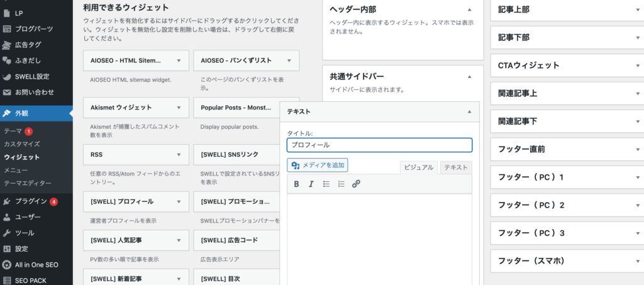The height and width of the screenshot is (285, 644).
Task: Expand the RSS widget
Action: [x=178, y=155]
